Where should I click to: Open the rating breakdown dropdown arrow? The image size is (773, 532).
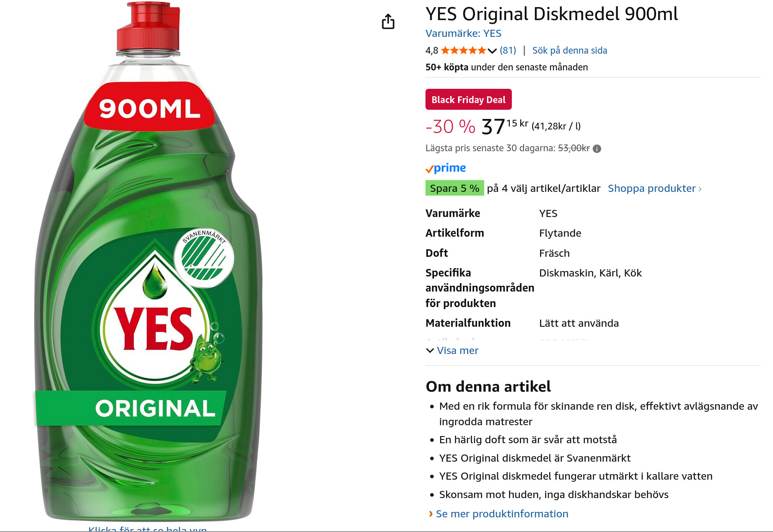[x=493, y=51]
